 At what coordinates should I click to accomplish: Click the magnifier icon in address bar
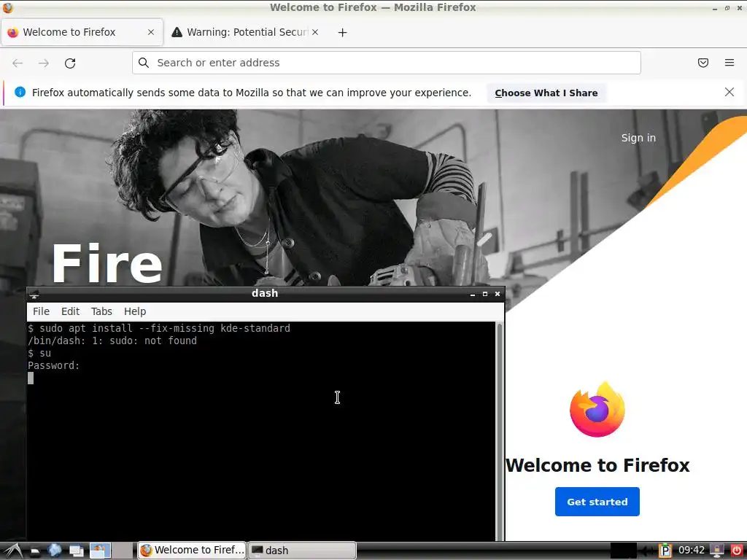[144, 63]
